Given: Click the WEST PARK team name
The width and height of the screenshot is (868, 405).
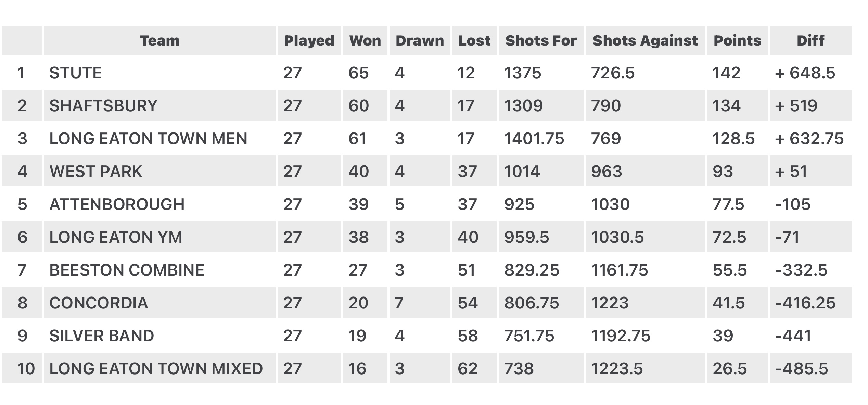Looking at the screenshot, I should point(96,171).
